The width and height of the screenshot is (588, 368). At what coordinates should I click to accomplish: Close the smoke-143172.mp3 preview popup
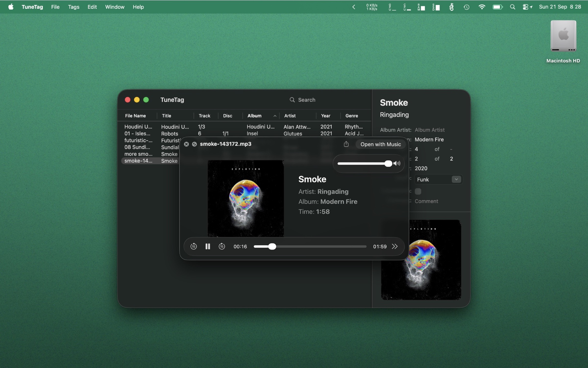pyautogui.click(x=186, y=144)
